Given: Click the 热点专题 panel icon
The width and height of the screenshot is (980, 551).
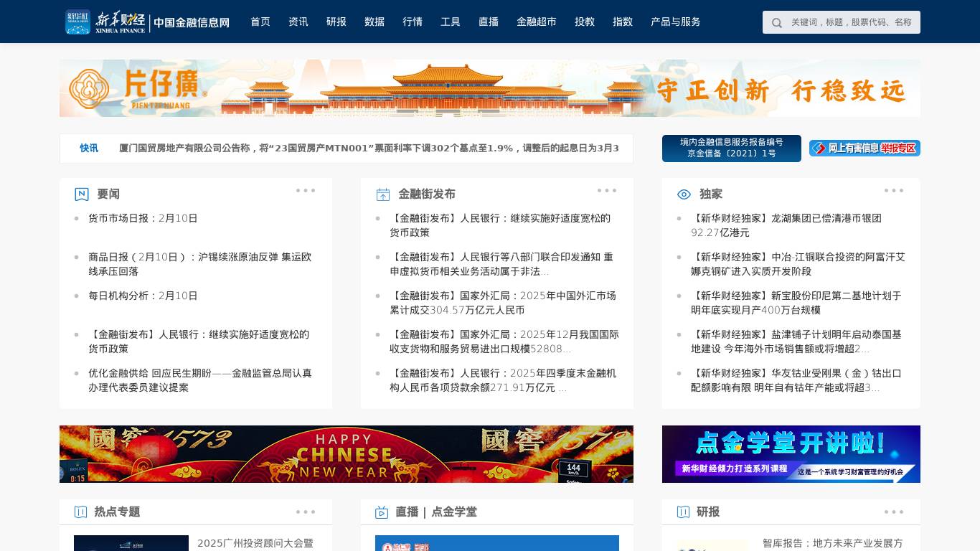Looking at the screenshot, I should pyautogui.click(x=80, y=512).
